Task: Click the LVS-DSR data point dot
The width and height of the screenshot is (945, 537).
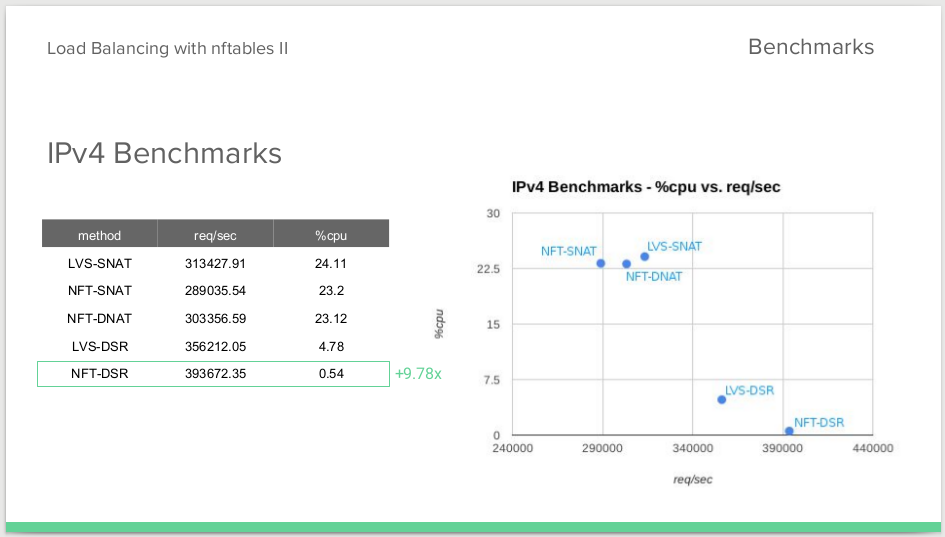Action: click(x=721, y=400)
